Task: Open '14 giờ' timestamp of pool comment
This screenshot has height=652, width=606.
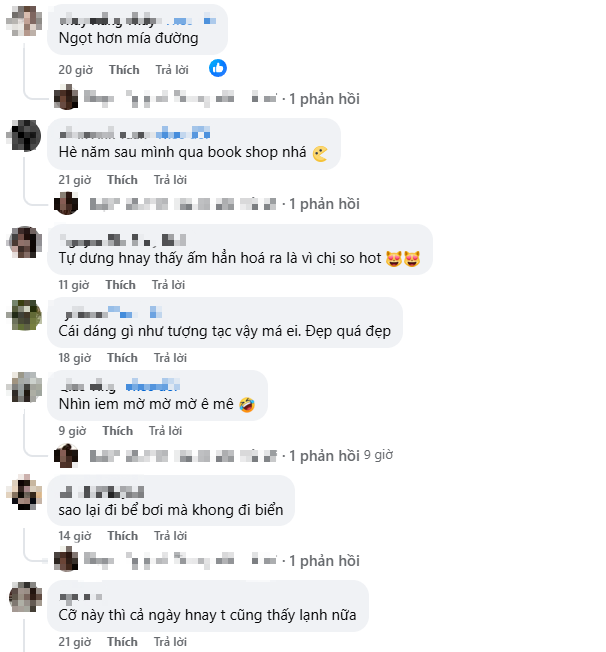Action: tap(75, 536)
